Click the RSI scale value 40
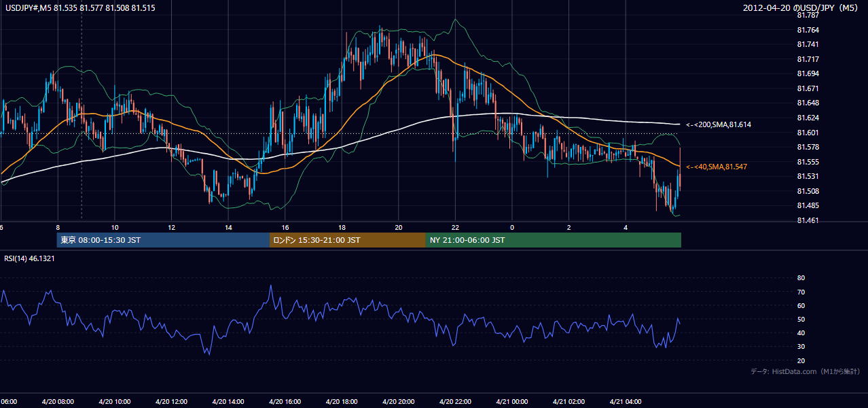868x408 pixels. [x=801, y=333]
